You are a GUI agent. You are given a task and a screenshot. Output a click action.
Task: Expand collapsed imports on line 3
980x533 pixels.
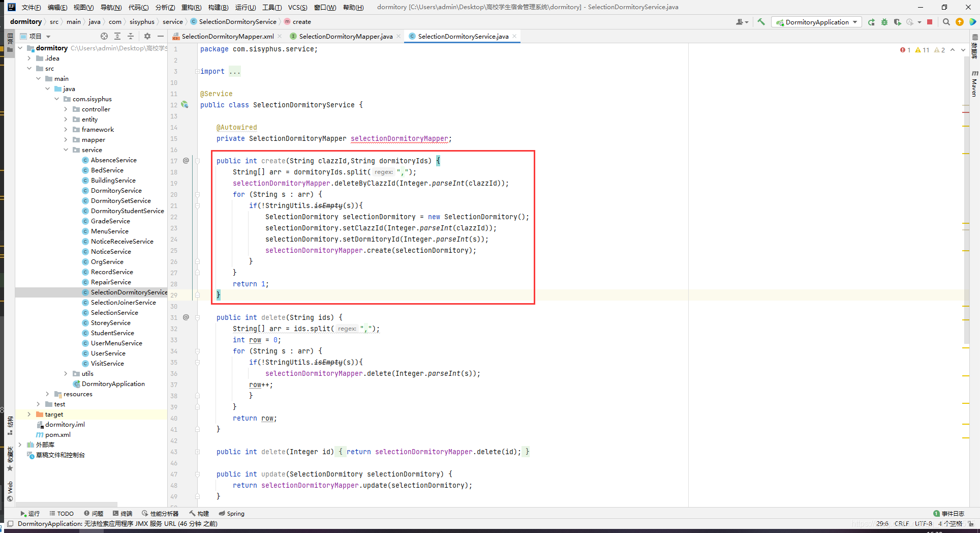pos(197,71)
